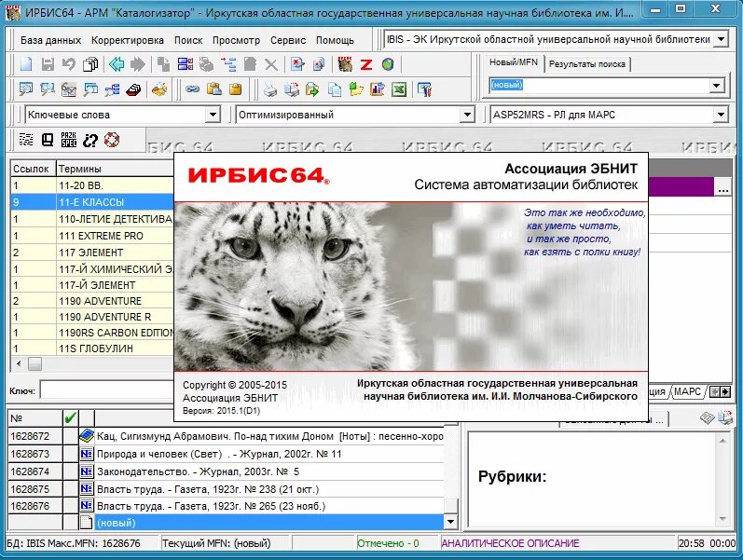This screenshot has height=560, width=743.
Task: Click the first magnifier search icon
Action: click(26, 89)
